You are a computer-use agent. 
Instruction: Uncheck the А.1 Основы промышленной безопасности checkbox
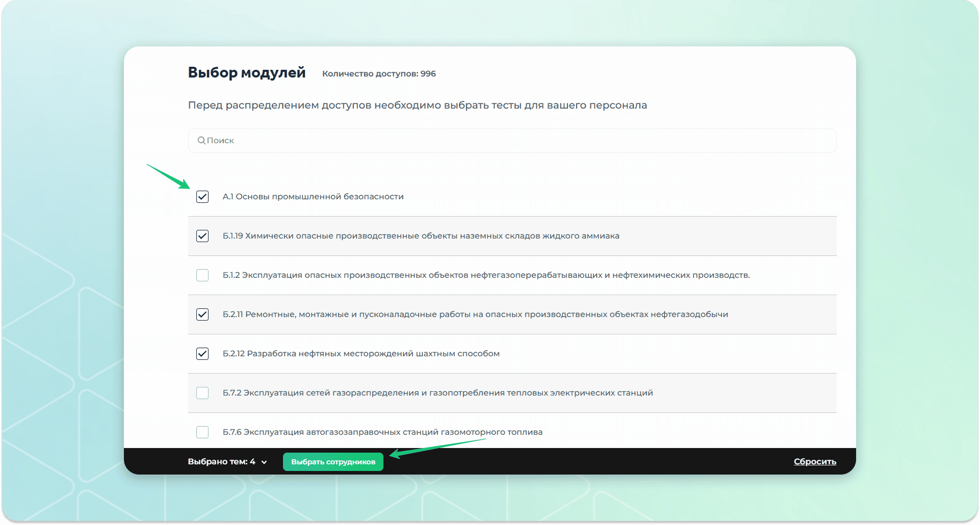click(x=202, y=197)
